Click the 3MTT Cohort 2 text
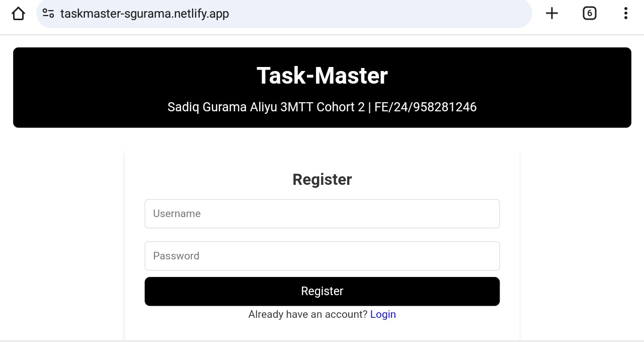Viewport: 644px width, 342px height. tap(322, 107)
